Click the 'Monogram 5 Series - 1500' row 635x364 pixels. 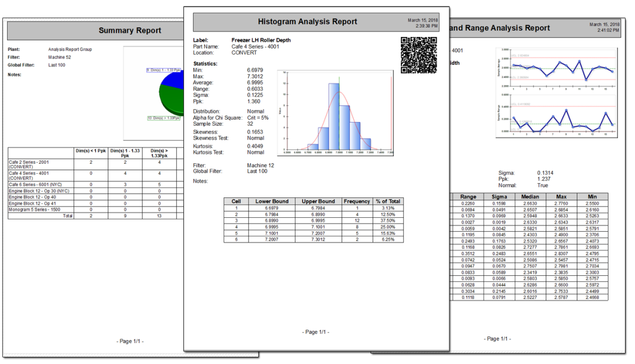coord(96,210)
